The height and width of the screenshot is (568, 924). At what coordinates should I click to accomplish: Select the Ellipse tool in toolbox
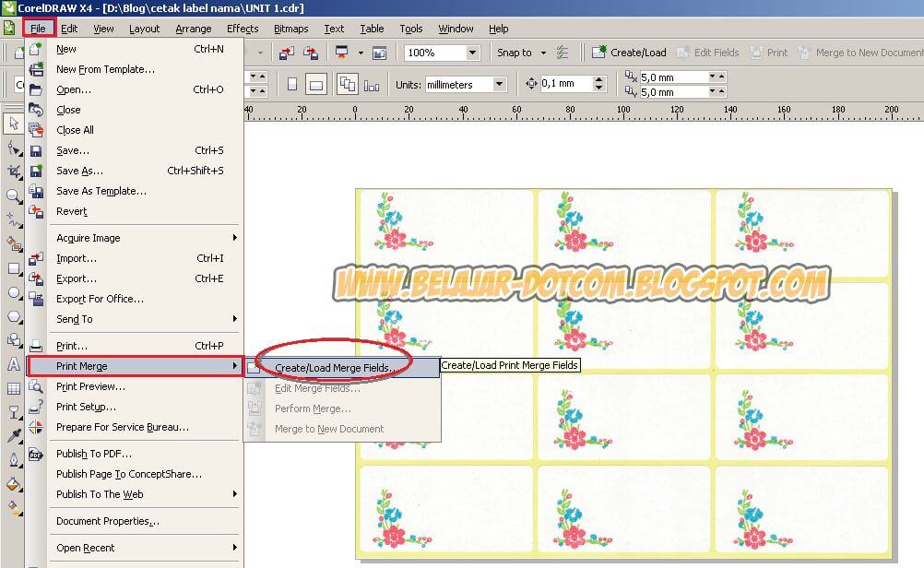[13, 293]
